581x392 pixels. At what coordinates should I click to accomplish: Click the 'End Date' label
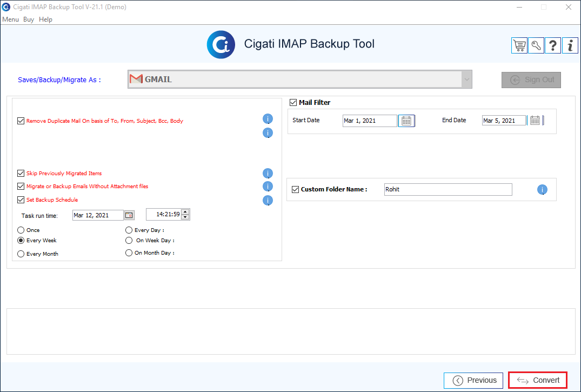pyautogui.click(x=454, y=120)
